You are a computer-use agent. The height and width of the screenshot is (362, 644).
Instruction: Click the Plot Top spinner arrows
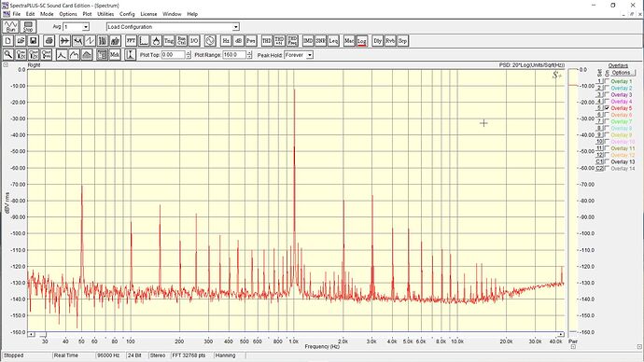189,55
